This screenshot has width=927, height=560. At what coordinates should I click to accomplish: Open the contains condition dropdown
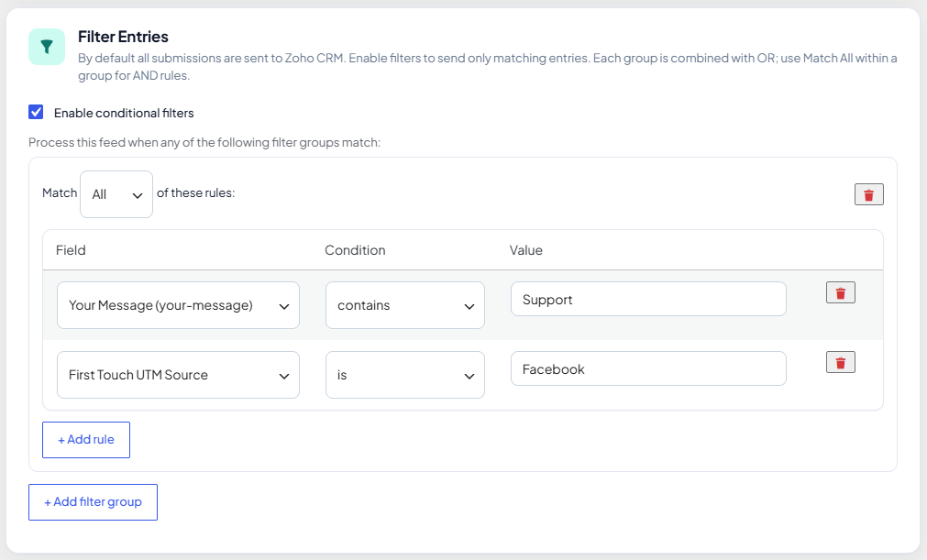click(405, 305)
